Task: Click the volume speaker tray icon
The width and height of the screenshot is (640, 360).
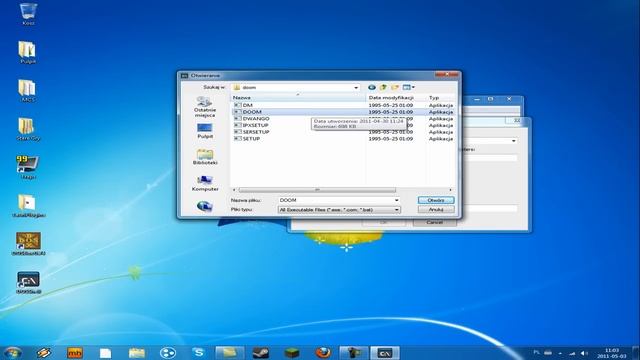Action: click(584, 353)
